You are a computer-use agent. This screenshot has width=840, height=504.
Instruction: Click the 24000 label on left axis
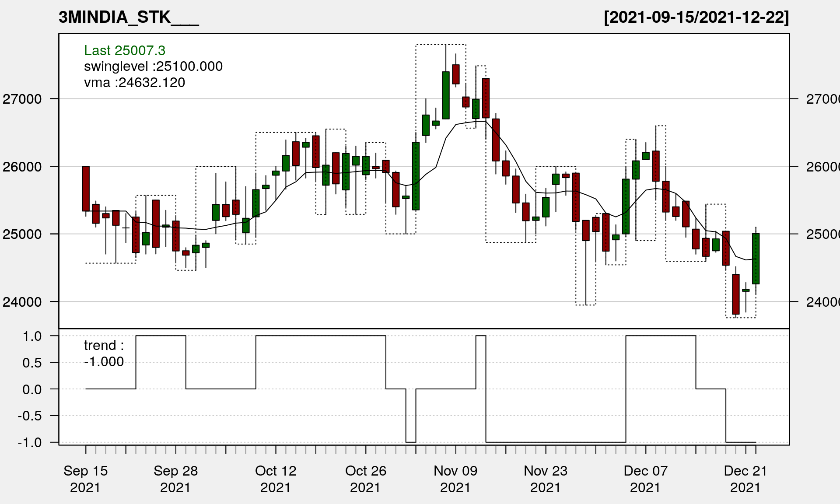click(x=22, y=302)
